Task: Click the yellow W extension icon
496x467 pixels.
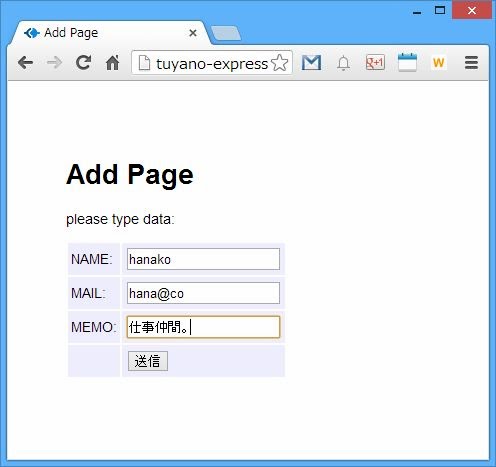Action: [x=439, y=63]
